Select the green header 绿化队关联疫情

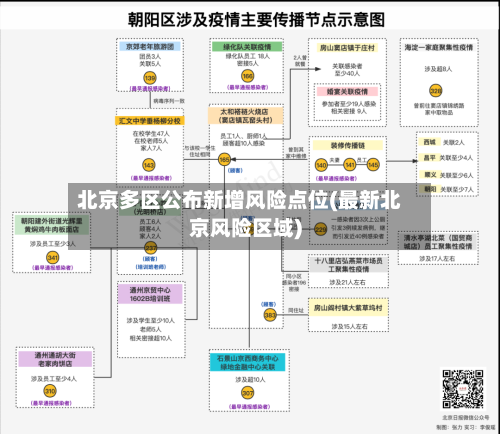247,47
